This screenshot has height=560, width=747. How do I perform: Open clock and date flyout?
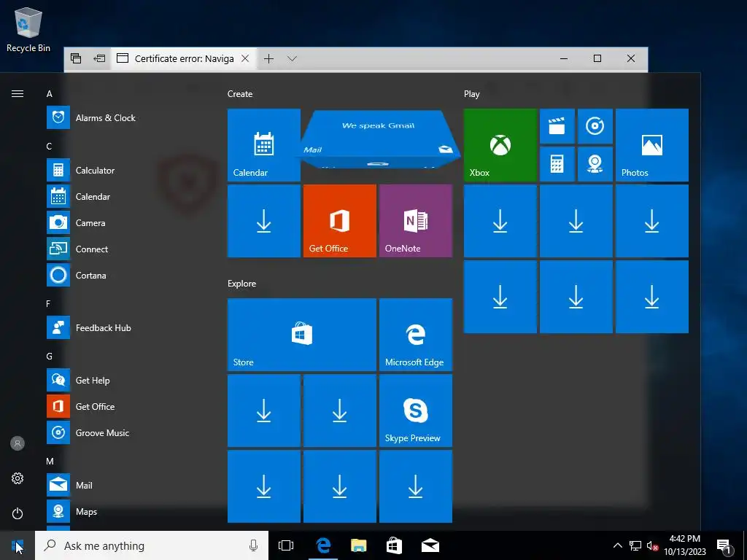(685, 545)
